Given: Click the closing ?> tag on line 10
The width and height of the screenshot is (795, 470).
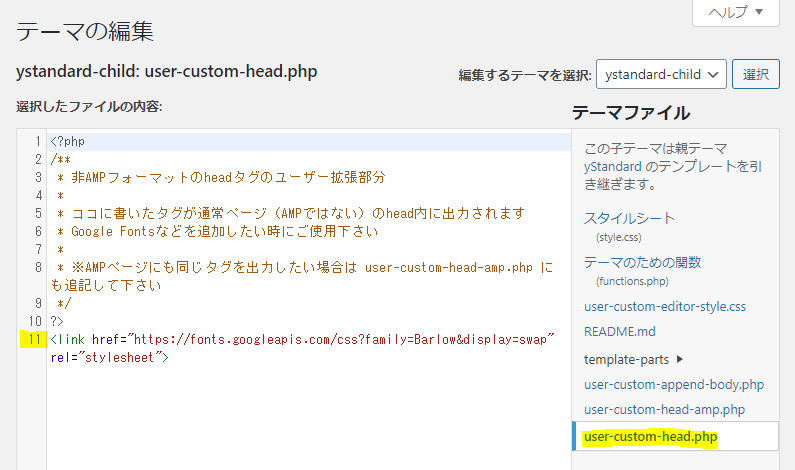Looking at the screenshot, I should click(x=57, y=321).
